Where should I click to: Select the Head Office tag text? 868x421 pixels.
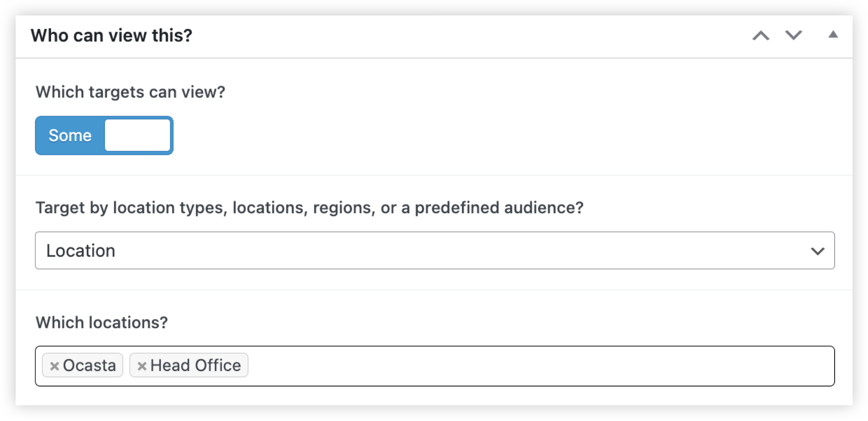(x=195, y=366)
